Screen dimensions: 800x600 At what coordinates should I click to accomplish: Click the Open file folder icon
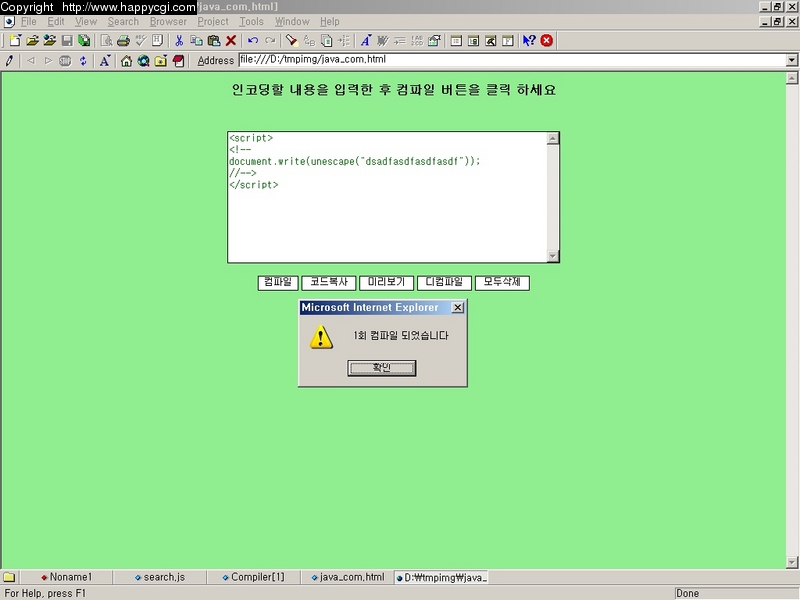click(x=33, y=41)
